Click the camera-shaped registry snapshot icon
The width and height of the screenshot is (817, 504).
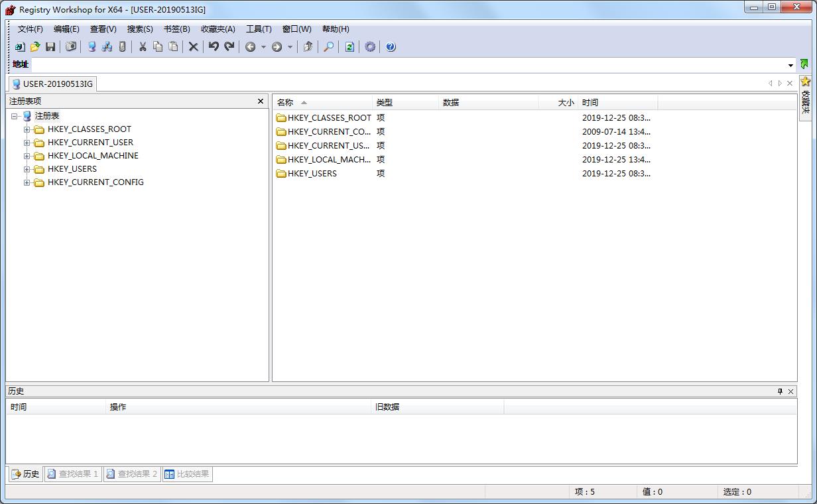point(71,47)
